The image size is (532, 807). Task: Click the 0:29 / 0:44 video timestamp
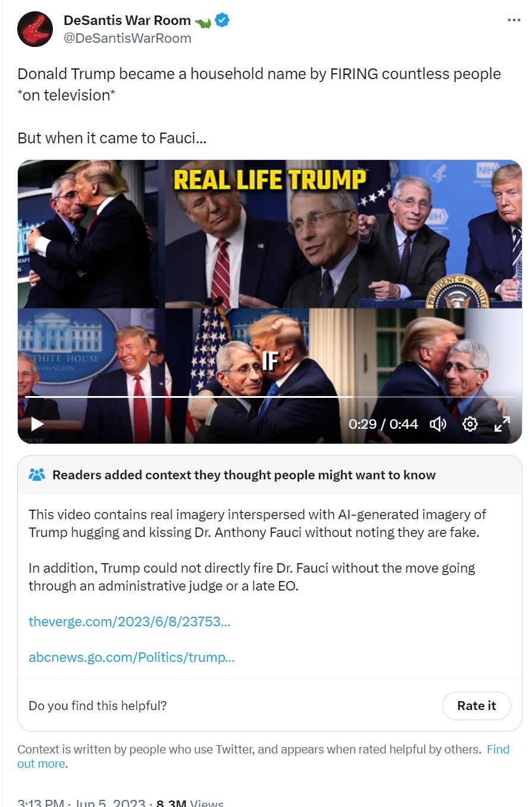click(x=383, y=424)
